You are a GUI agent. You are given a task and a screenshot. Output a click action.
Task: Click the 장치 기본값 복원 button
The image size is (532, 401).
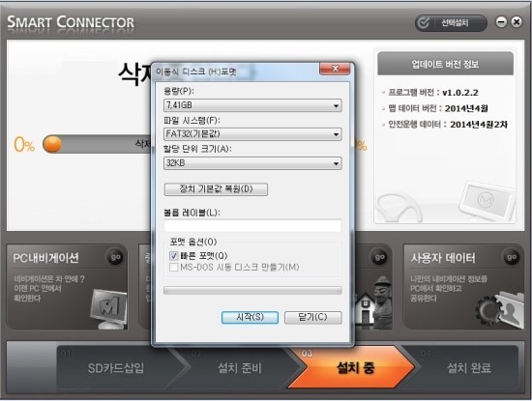tap(216, 189)
